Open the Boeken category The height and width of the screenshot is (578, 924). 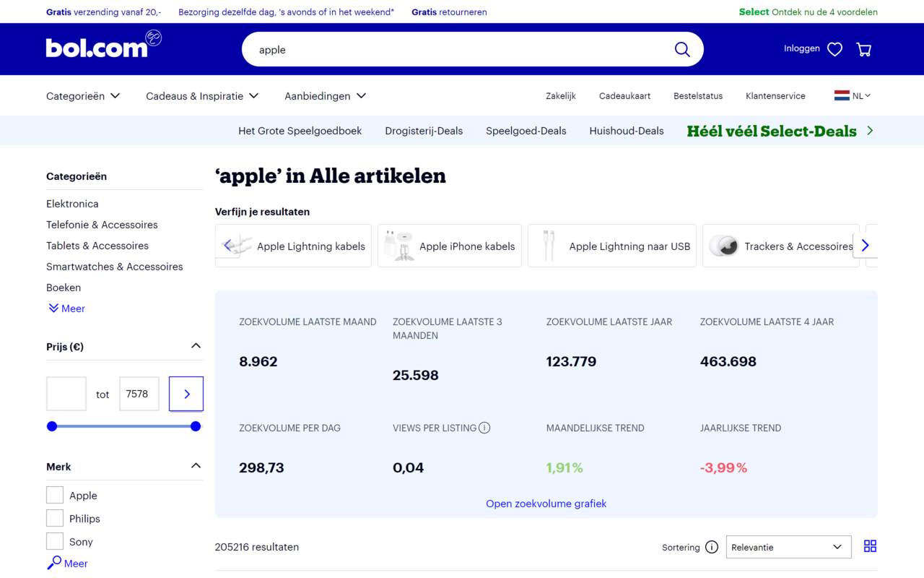coord(64,288)
